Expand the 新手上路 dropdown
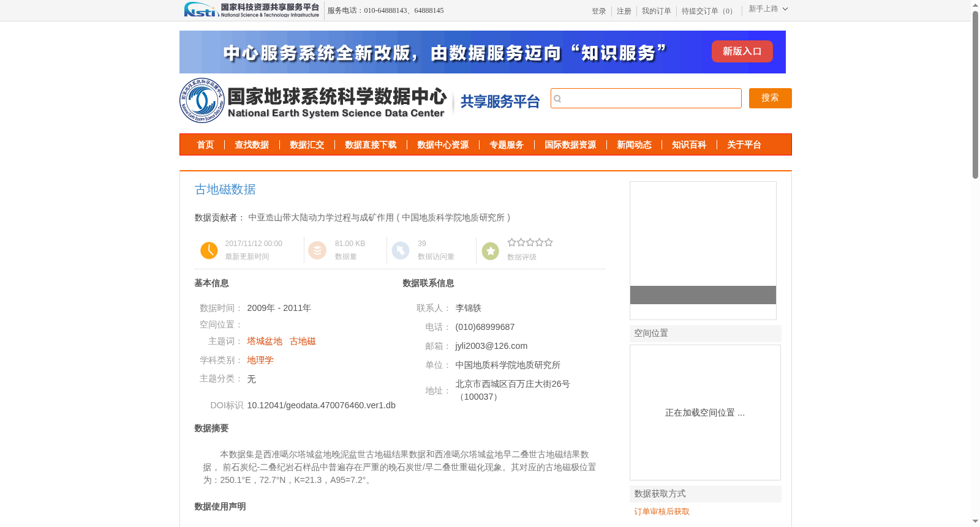Viewport: 980px width, 527px height. pyautogui.click(x=768, y=9)
